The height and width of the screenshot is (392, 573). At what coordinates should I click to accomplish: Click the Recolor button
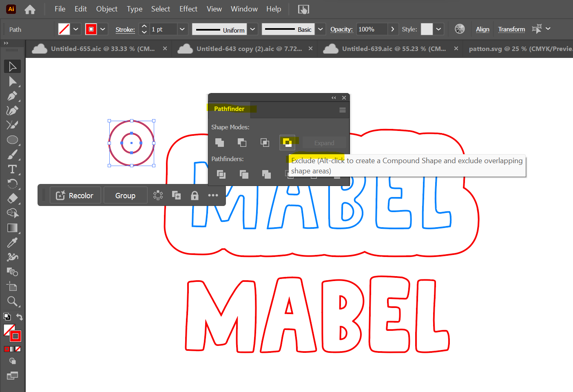point(75,195)
